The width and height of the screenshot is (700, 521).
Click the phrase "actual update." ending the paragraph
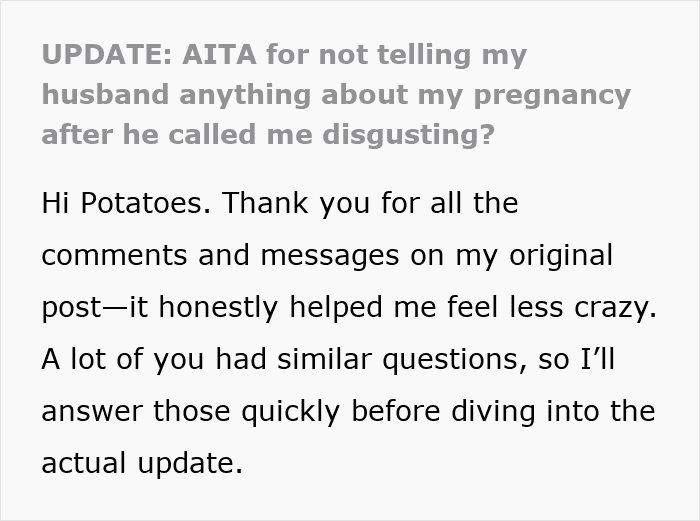click(141, 463)
